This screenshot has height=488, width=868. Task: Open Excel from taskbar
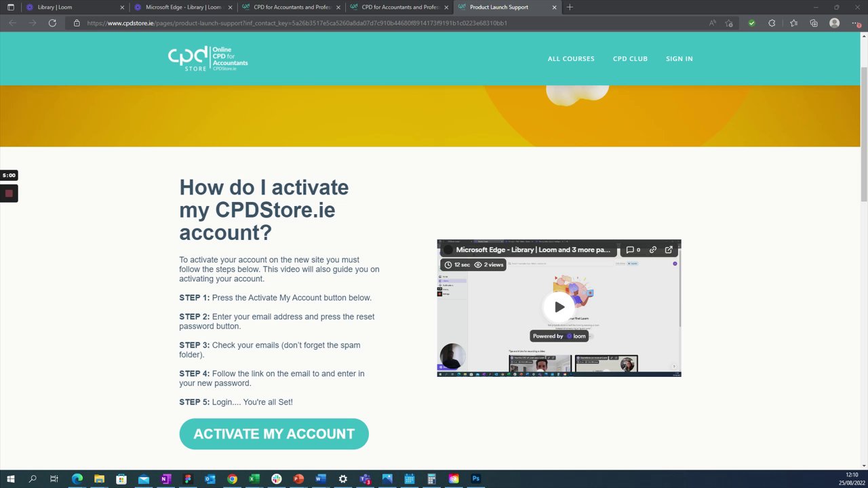click(254, 479)
